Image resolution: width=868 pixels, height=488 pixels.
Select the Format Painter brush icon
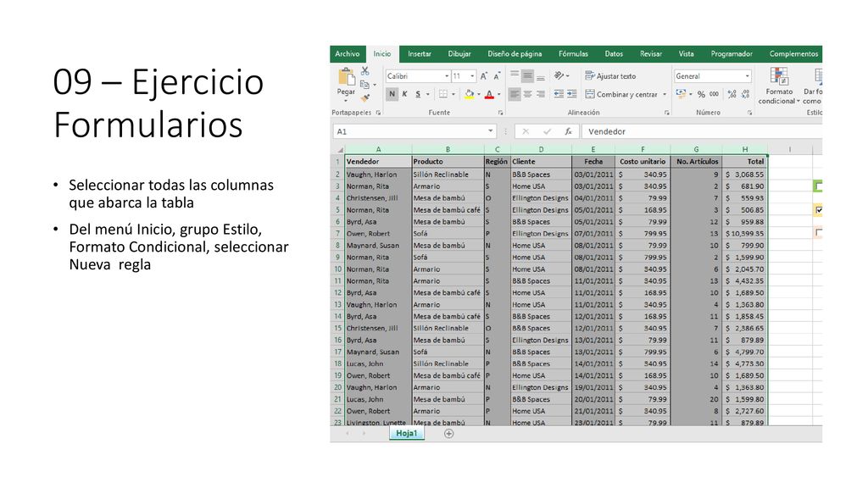[x=364, y=98]
